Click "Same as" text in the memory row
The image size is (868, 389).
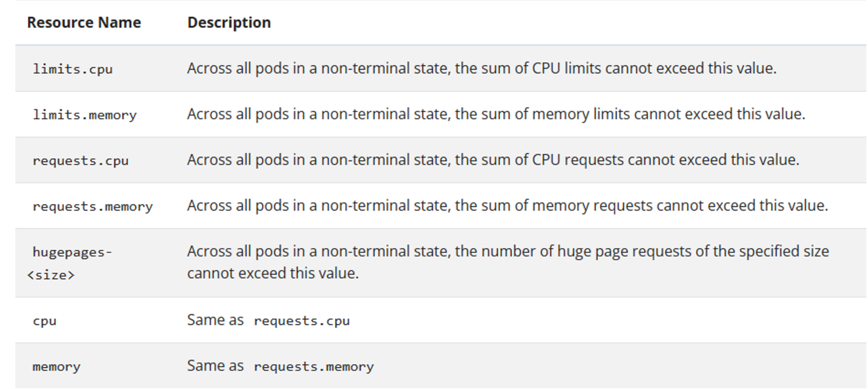pos(215,366)
